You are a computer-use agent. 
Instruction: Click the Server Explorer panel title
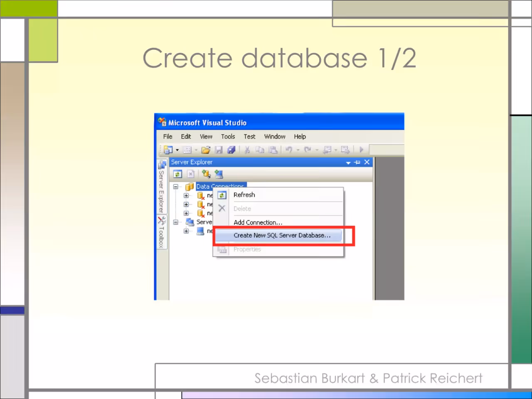192,162
